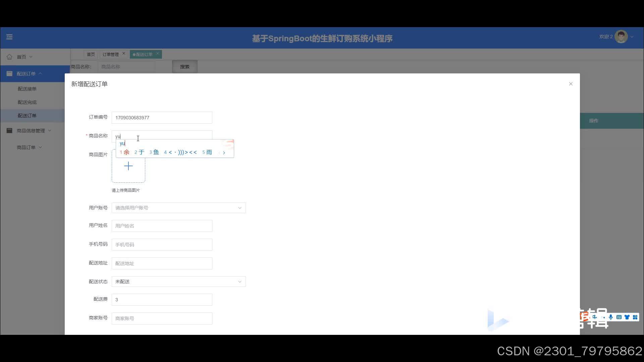Select 配送接单 in the sidebar

27,89
